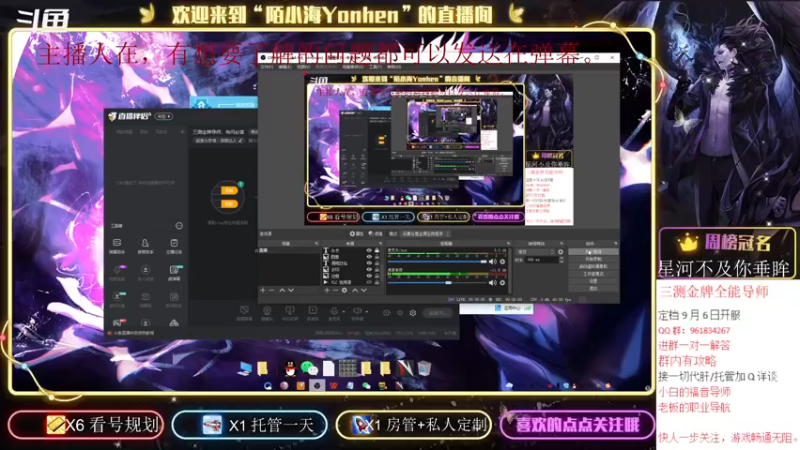The image size is (800, 450).
Task: Toggle the lock on VLC 视频源 source row
Action: (377, 282)
